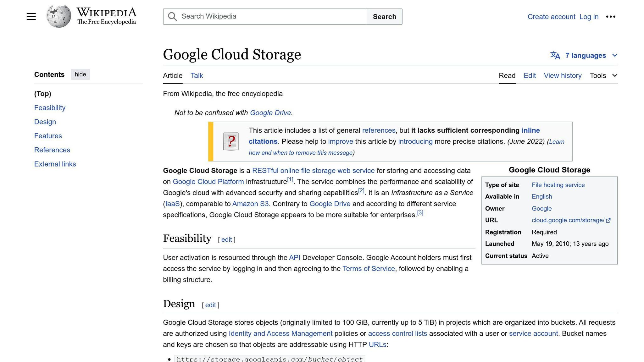Switch to the Talk tab
644x362 pixels.
[x=196, y=75]
